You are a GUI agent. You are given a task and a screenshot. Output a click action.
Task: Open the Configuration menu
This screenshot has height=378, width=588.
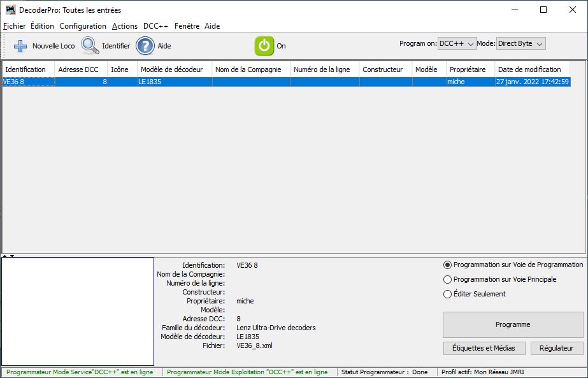click(x=83, y=26)
